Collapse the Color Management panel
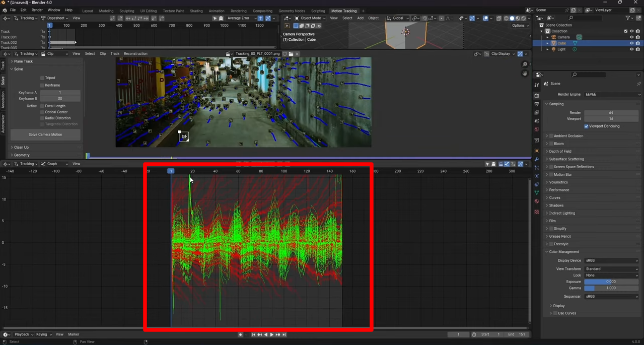This screenshot has height=345, width=644. (x=563, y=252)
